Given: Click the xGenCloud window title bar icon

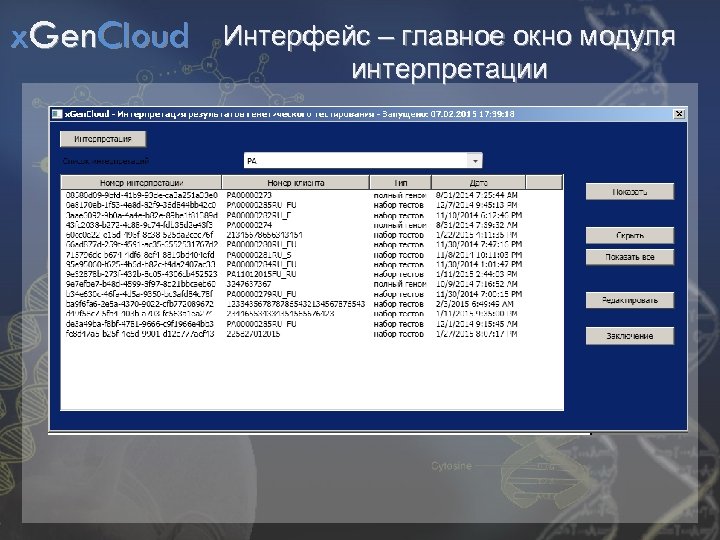Looking at the screenshot, I should (57, 114).
